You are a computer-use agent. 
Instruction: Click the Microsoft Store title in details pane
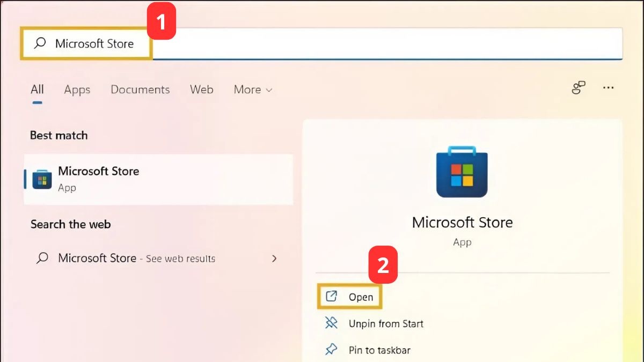pyautogui.click(x=462, y=223)
